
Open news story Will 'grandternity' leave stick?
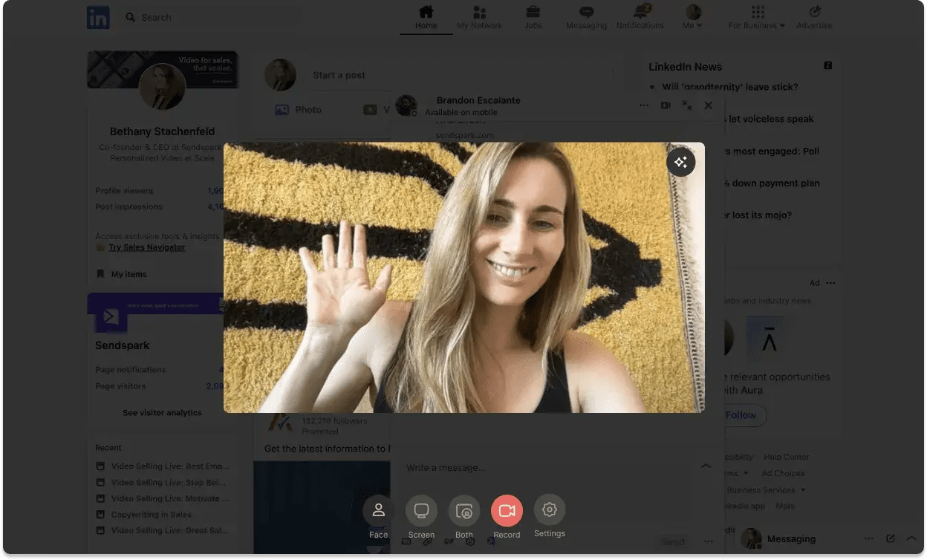click(x=730, y=87)
